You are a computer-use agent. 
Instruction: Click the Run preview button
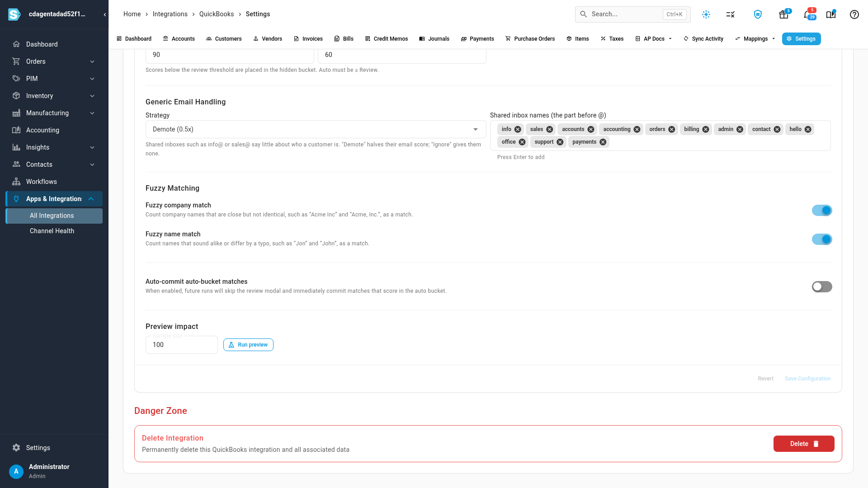click(248, 345)
